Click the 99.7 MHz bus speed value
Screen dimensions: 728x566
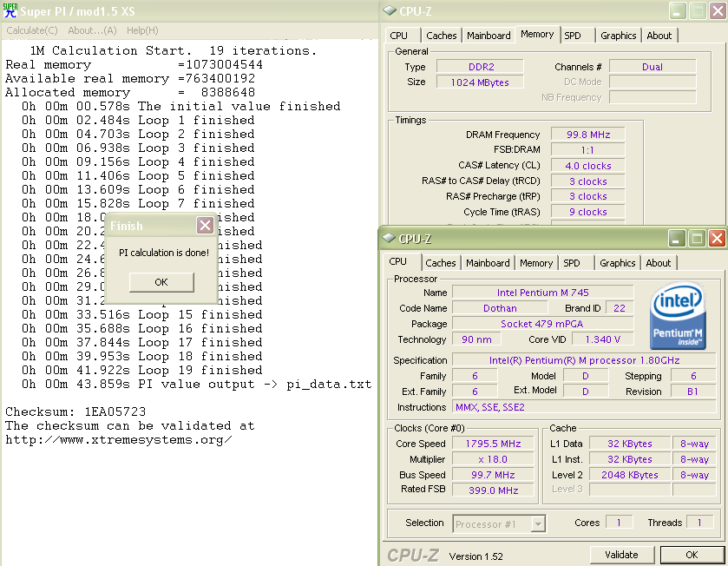coord(493,475)
